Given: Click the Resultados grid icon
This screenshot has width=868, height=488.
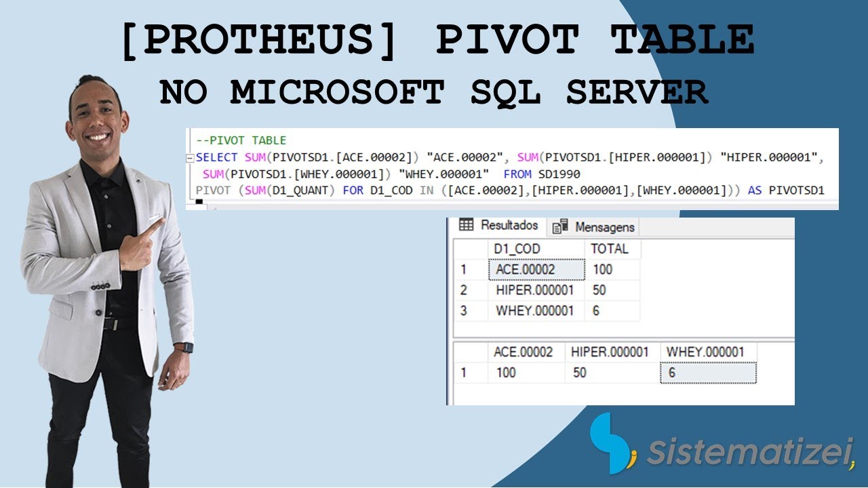Looking at the screenshot, I should pos(466,226).
